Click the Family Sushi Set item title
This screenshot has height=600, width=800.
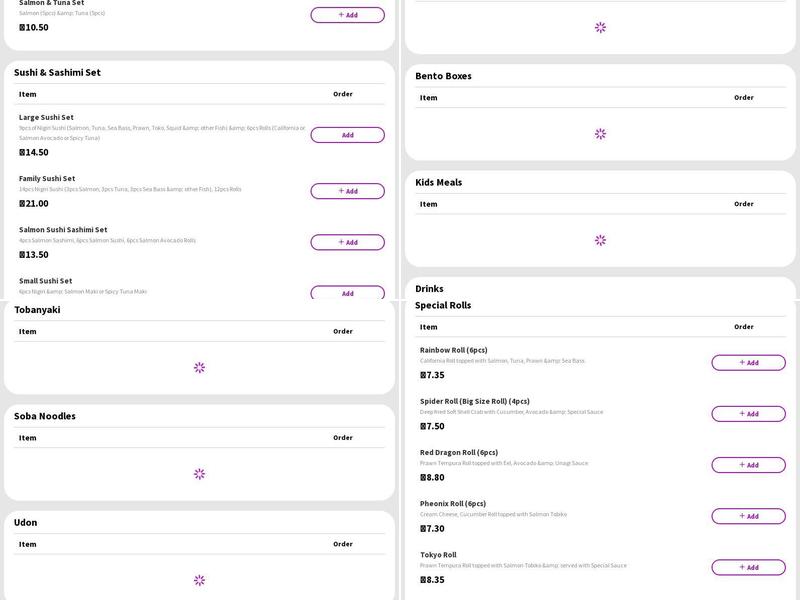click(47, 179)
